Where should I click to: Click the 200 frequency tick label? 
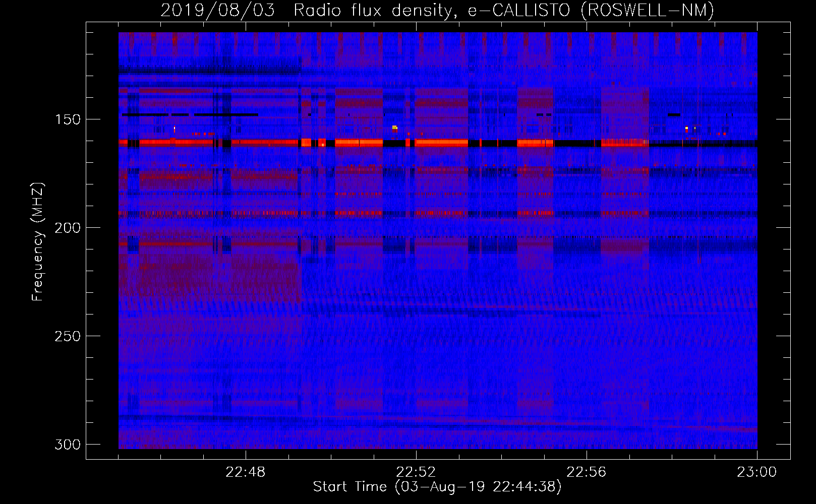pos(68,228)
